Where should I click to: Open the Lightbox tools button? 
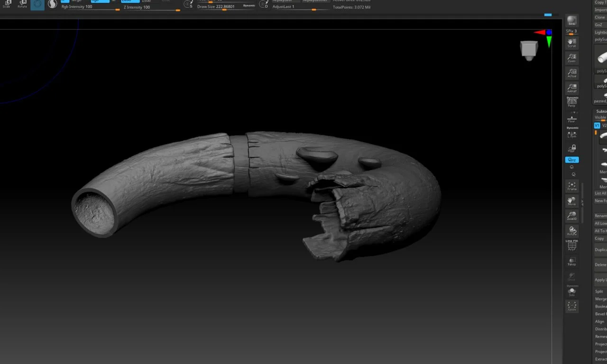600,32
